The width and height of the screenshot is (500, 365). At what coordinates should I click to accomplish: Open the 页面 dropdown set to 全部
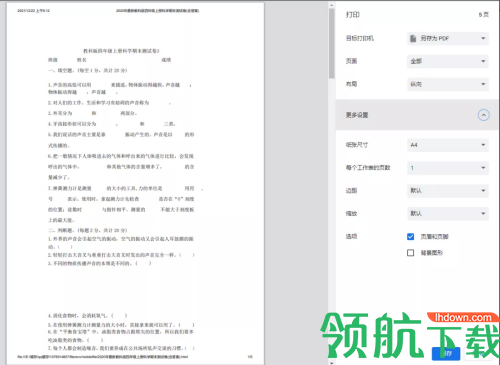pyautogui.click(x=448, y=61)
